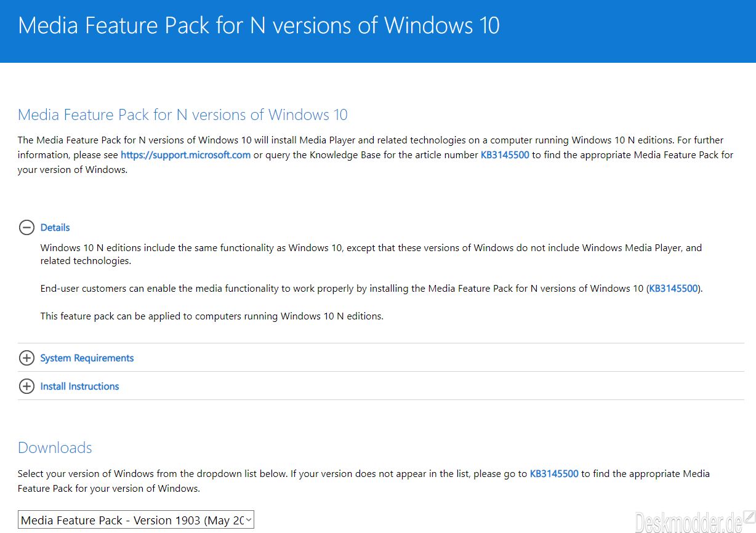Toggle the Details section heading label
Image resolution: width=756 pixels, height=533 pixels.
(55, 228)
